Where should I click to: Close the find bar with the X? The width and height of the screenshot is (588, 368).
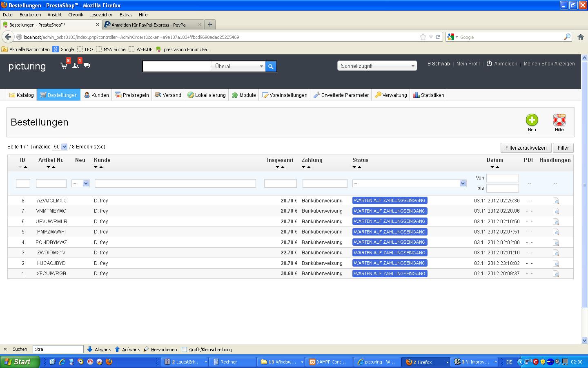pos(5,349)
